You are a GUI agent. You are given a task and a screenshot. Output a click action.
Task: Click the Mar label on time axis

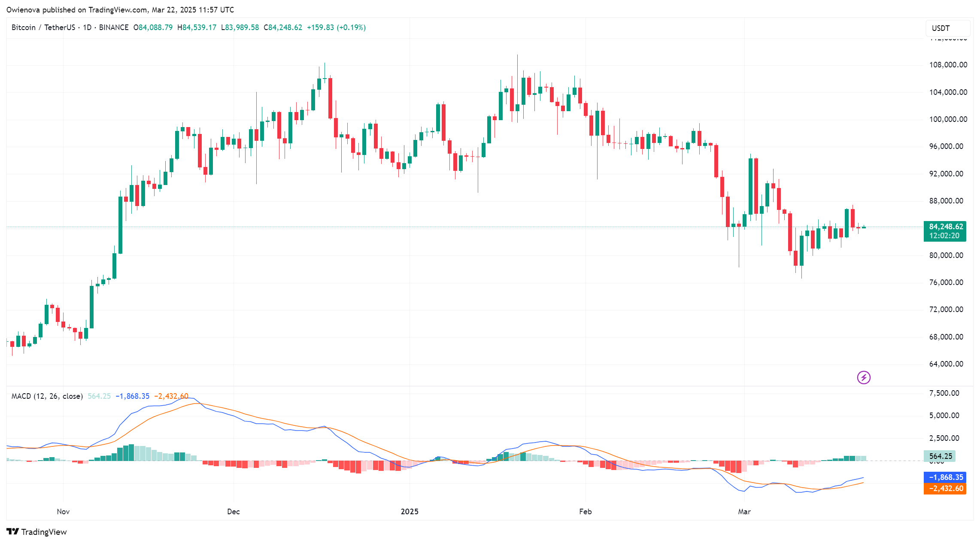744,512
